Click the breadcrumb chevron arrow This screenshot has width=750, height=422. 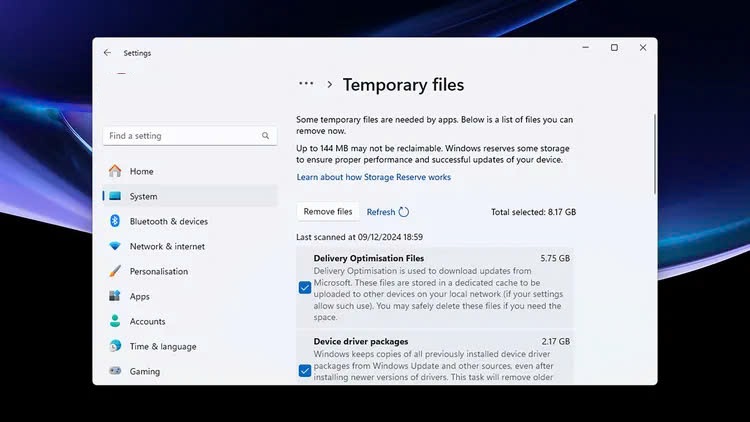click(329, 85)
